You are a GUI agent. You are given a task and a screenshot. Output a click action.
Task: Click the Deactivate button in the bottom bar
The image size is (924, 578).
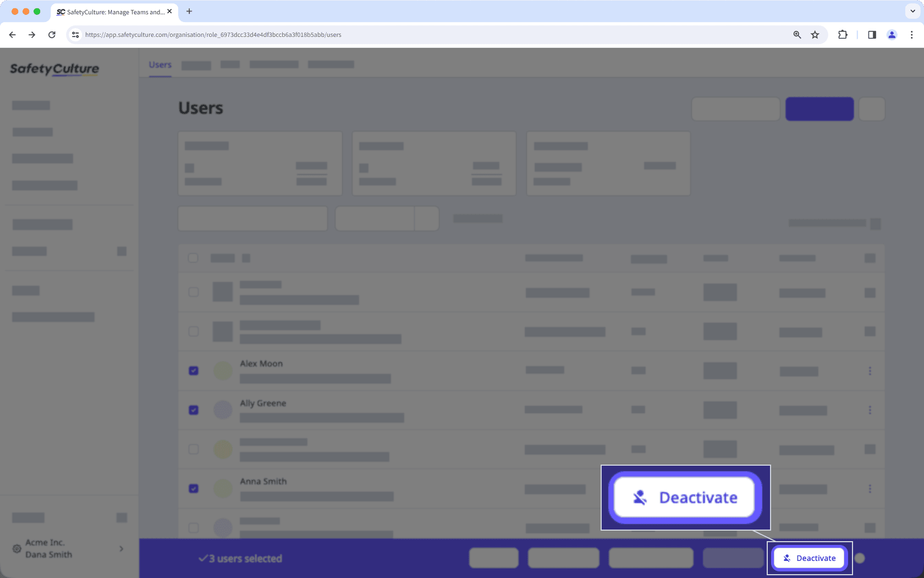coord(809,558)
